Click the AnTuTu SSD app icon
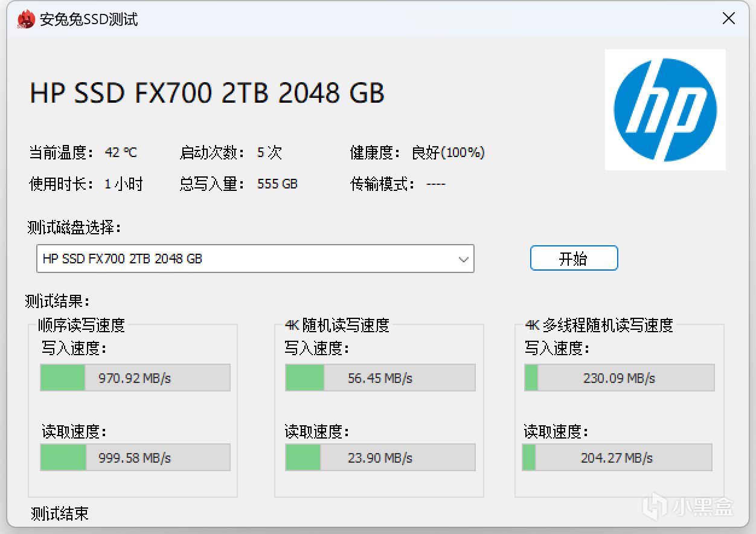Screen dimensions: 756x534 (x=25, y=19)
